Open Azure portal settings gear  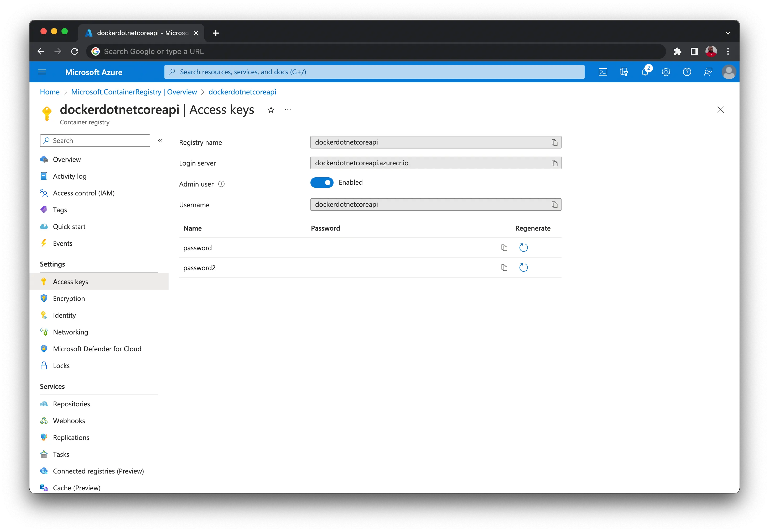(666, 72)
